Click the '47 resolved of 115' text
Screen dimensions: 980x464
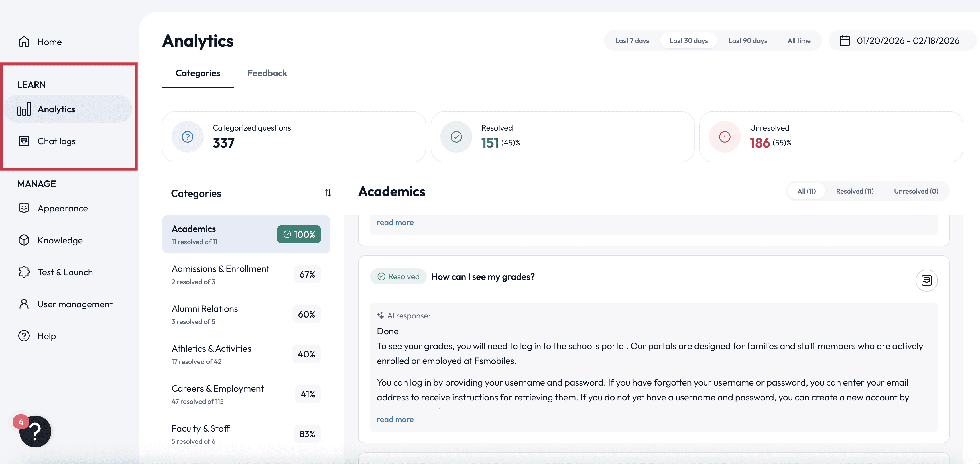(198, 401)
